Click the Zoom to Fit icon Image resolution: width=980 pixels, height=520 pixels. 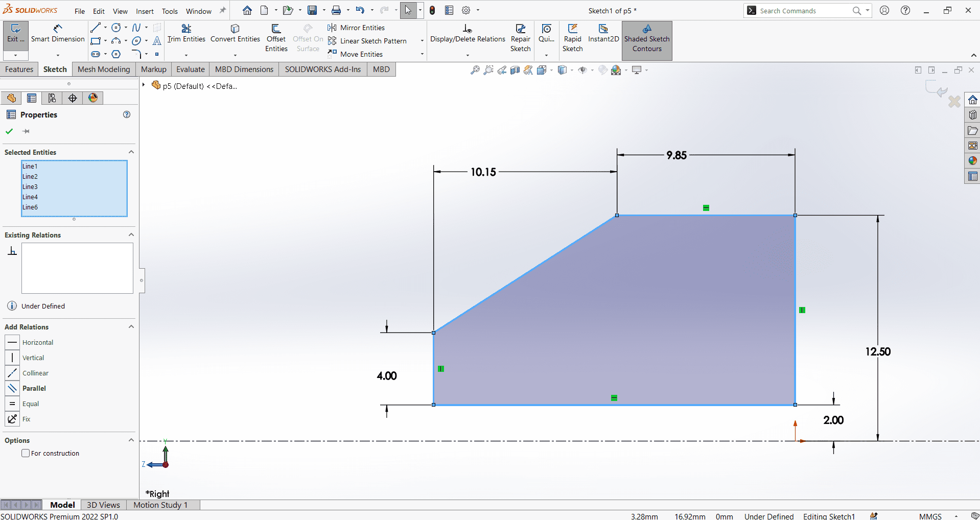[475, 70]
